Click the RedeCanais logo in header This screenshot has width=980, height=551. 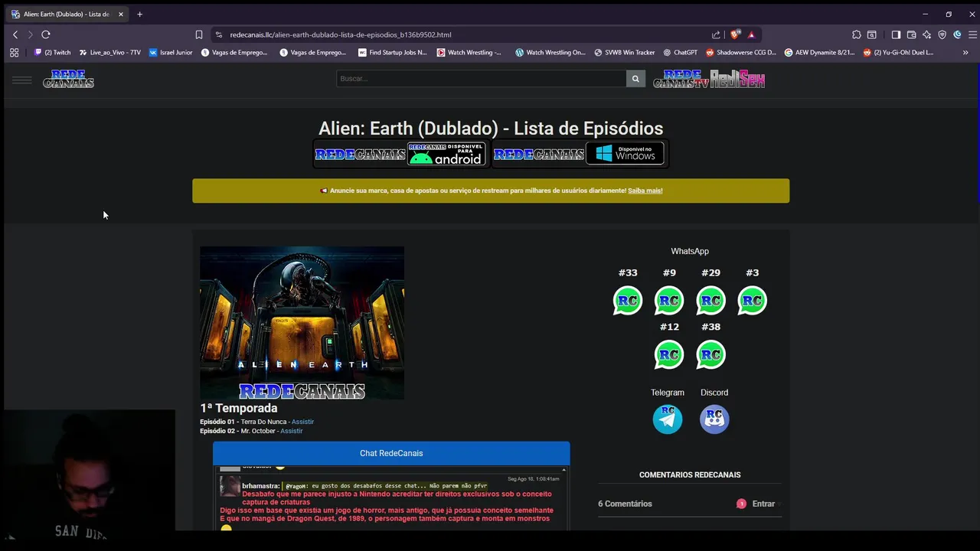point(68,79)
